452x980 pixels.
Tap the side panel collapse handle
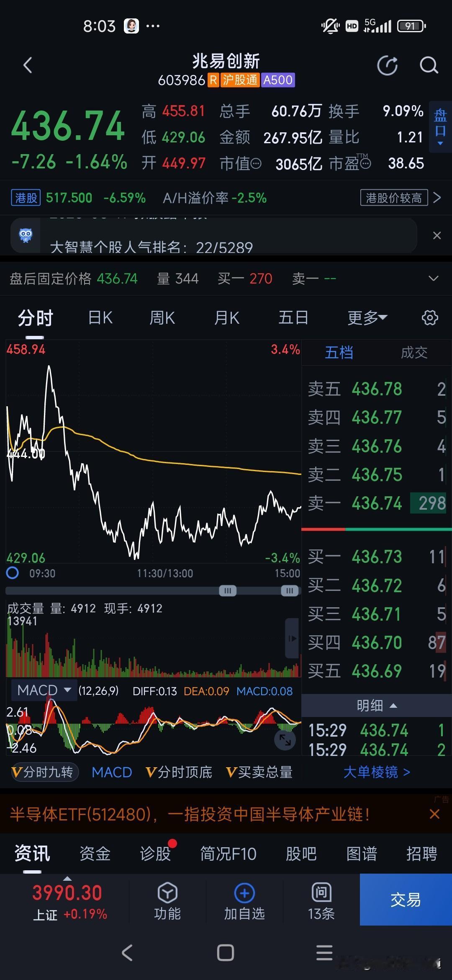click(x=293, y=638)
